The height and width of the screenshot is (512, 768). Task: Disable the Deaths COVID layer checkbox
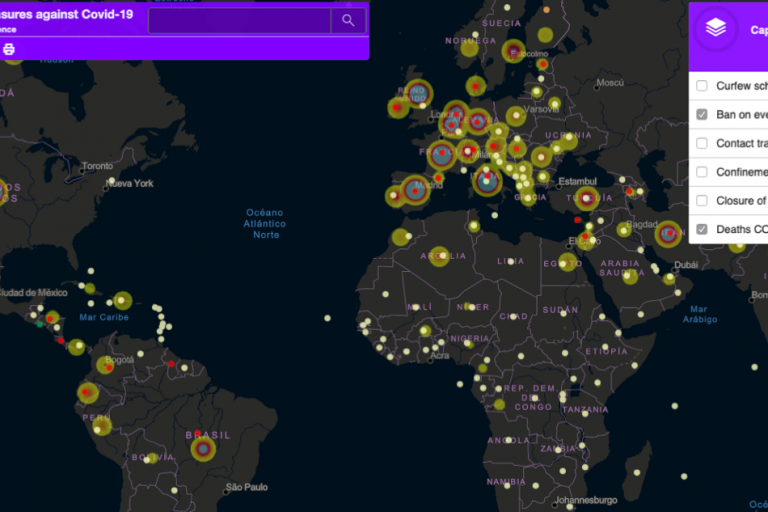click(702, 229)
